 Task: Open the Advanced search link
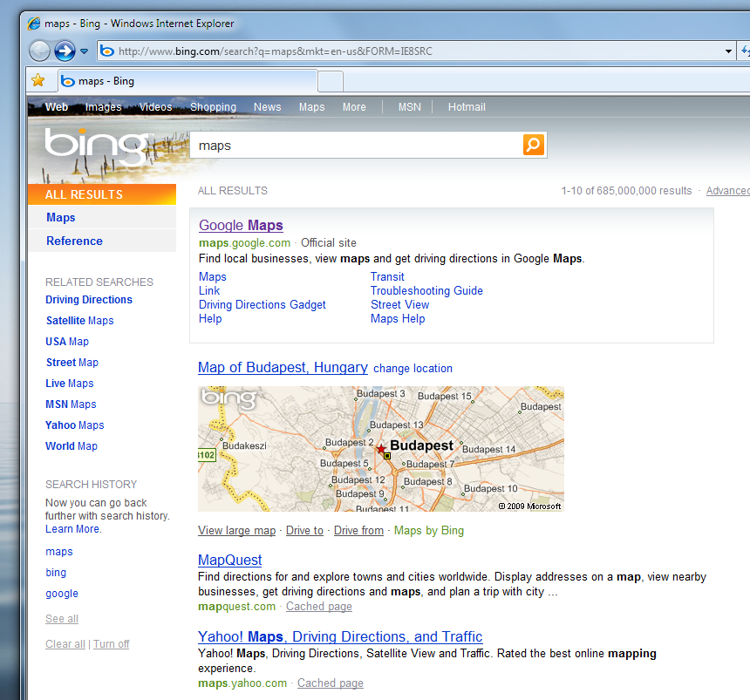(728, 191)
